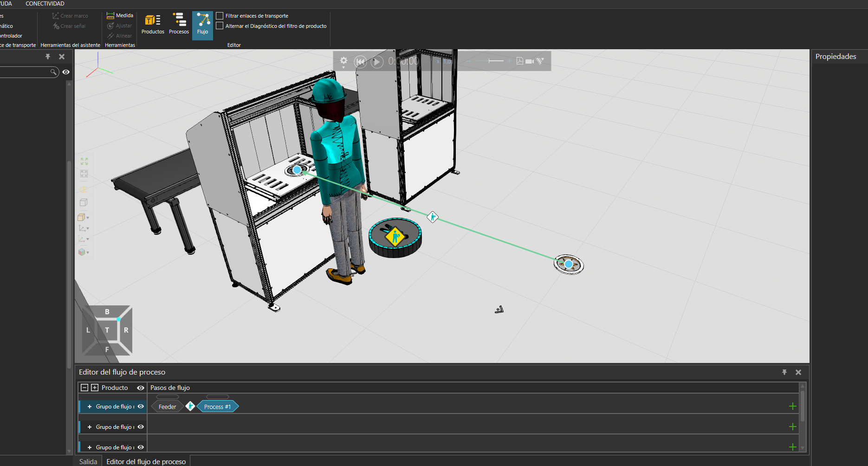Screen dimensions: 868x466
Task: Reset the simulation with the rewind button
Action: pos(360,61)
